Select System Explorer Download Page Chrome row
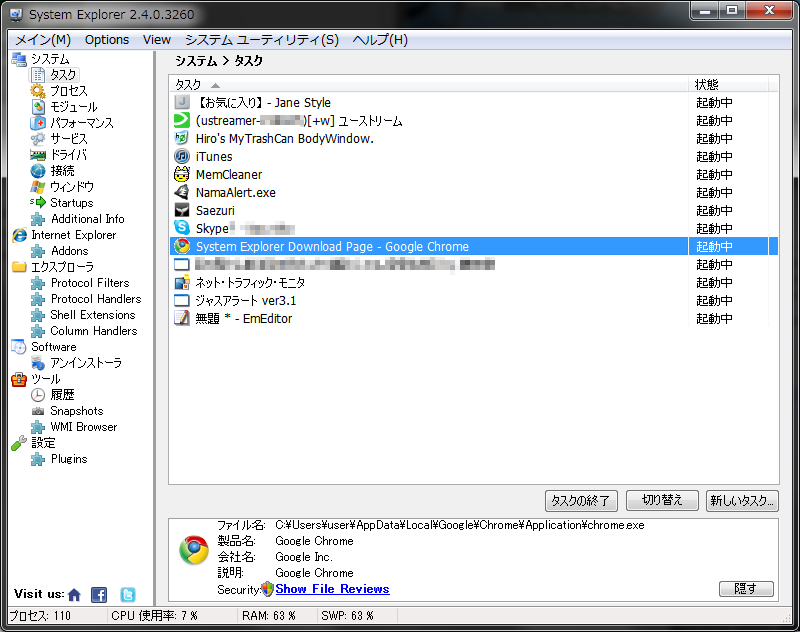This screenshot has height=632, width=800. point(473,246)
